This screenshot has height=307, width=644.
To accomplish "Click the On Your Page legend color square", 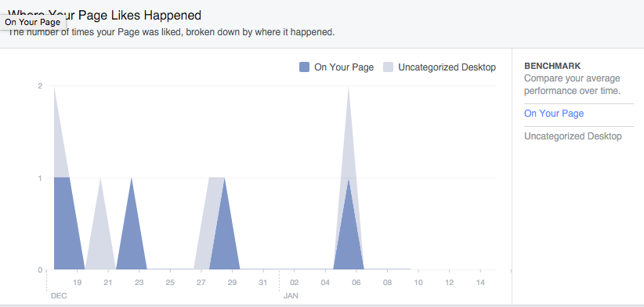I will click(304, 67).
